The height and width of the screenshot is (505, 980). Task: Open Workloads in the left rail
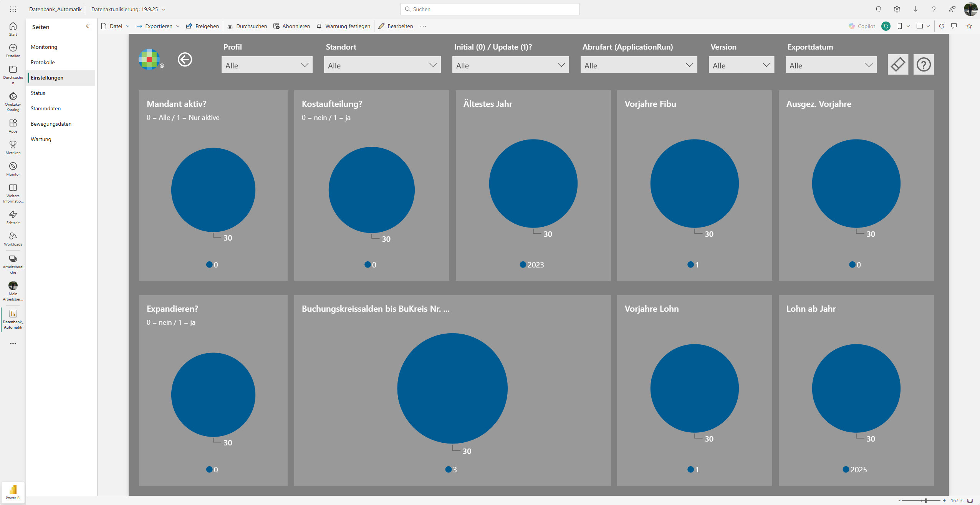(x=13, y=239)
